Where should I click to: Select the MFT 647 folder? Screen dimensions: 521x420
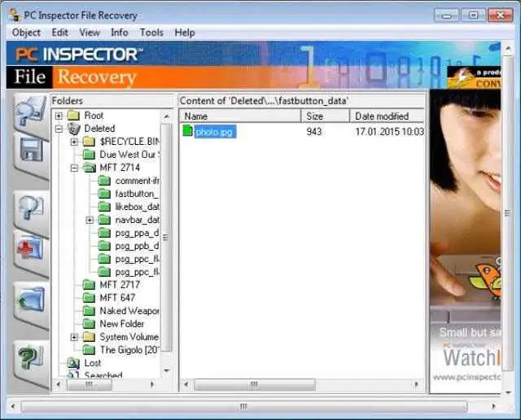(117, 298)
